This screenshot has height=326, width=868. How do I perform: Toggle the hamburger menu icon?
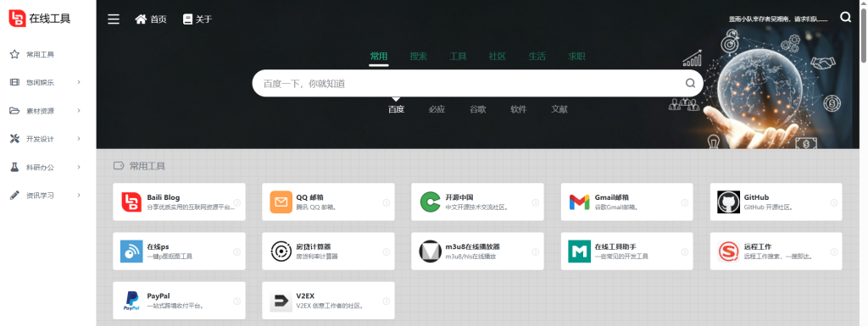click(114, 19)
